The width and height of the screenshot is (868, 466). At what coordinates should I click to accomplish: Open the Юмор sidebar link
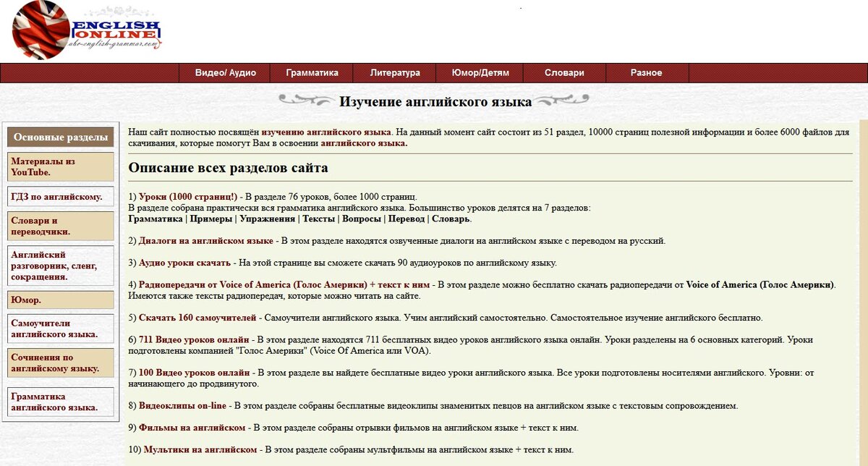click(61, 300)
